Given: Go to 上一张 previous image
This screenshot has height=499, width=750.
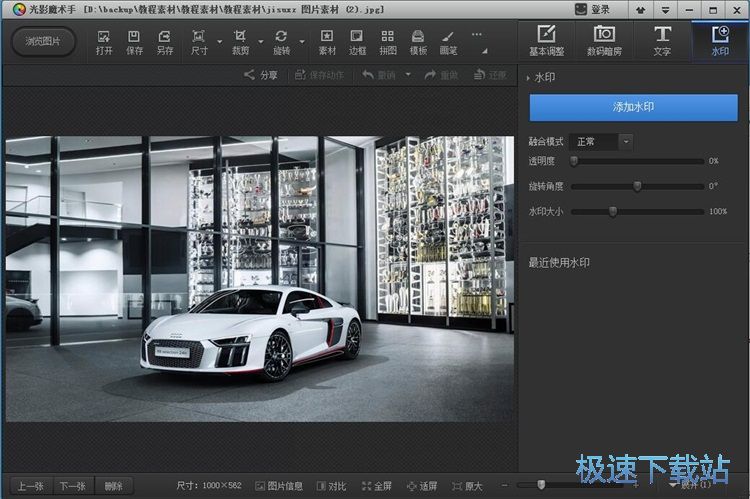Looking at the screenshot, I should click(31, 487).
